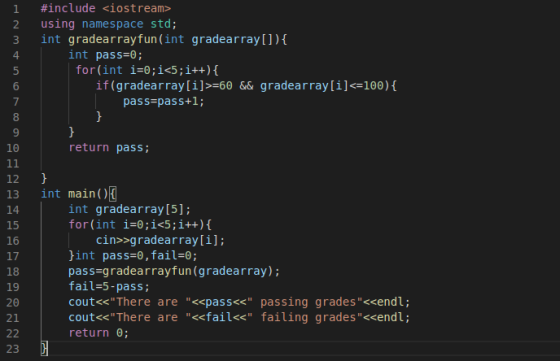This screenshot has height=361, width=560.
Task: Click 'pass=gradearrayfun(gradearray);' on line 18
Action: 174,271
